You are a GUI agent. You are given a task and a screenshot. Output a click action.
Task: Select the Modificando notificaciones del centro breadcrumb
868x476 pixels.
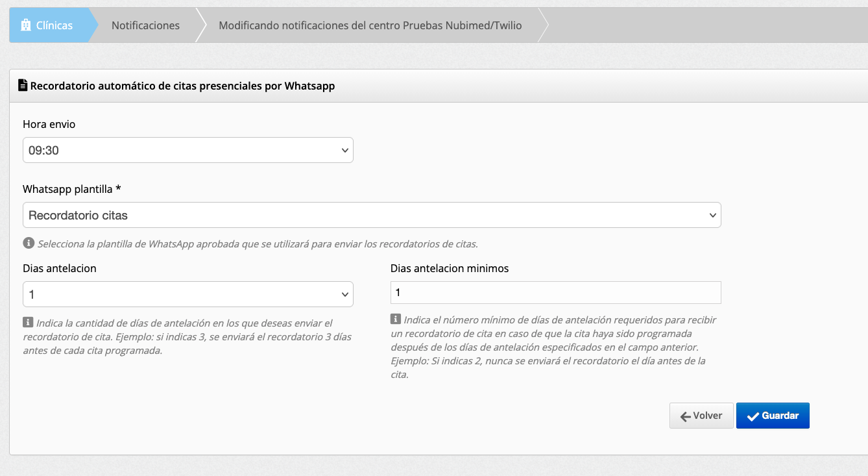point(370,25)
